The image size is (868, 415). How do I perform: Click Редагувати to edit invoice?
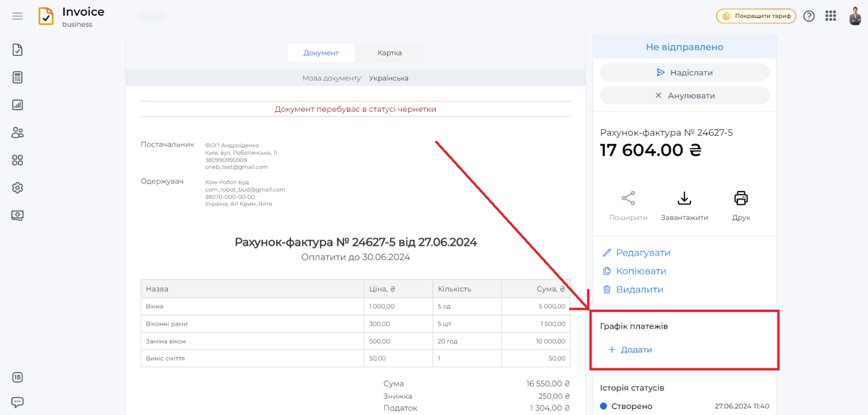(x=643, y=253)
